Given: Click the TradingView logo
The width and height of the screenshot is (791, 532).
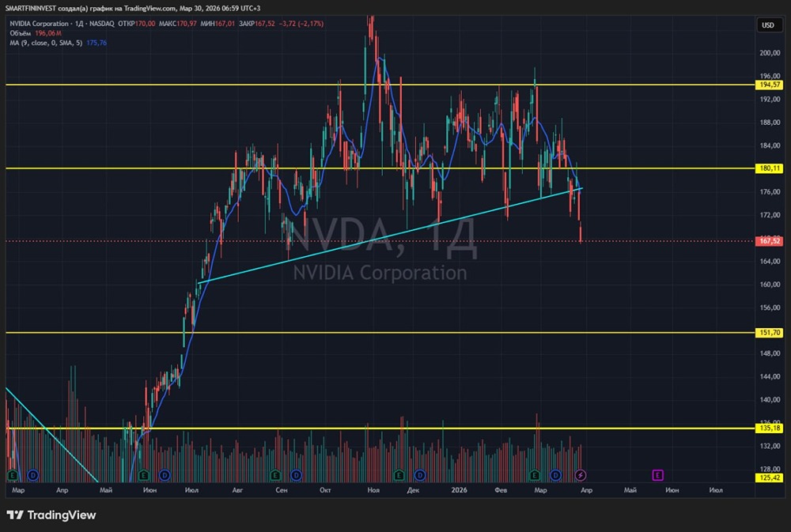Looking at the screenshot, I should click(15, 515).
